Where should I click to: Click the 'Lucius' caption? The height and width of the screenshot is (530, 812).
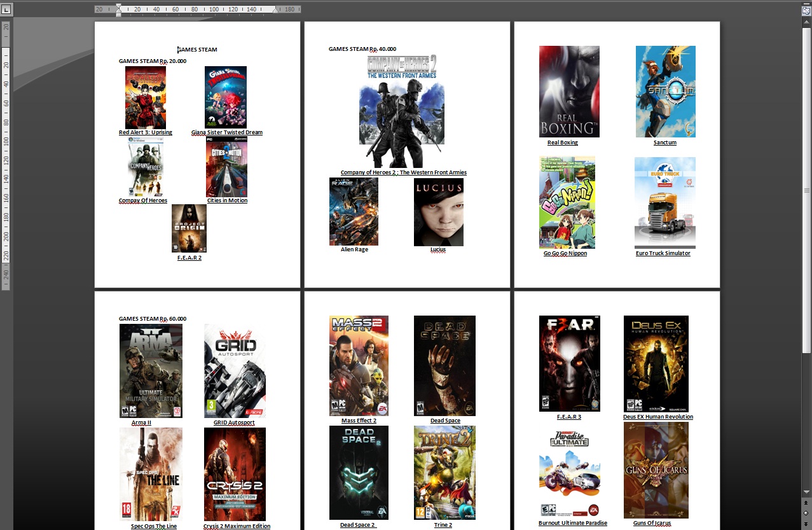click(x=438, y=249)
